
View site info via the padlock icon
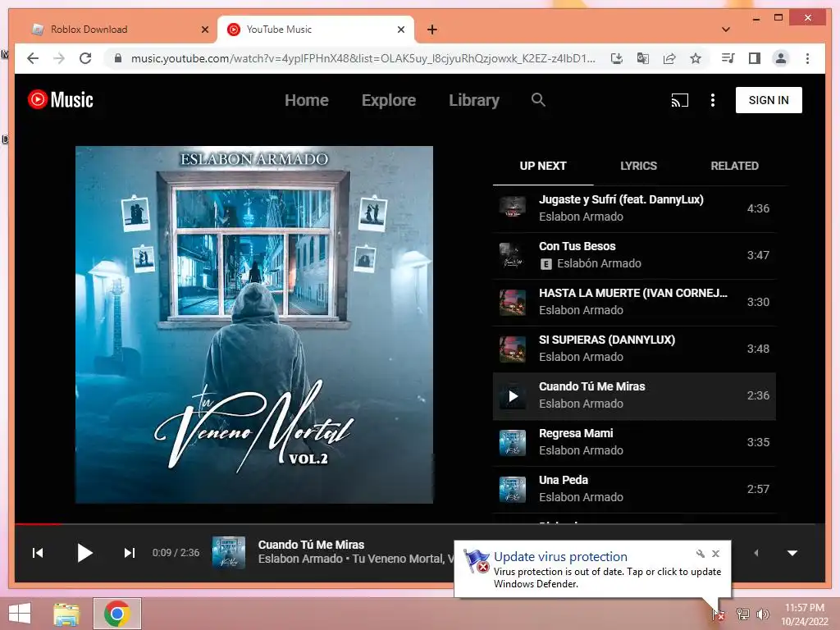118,58
